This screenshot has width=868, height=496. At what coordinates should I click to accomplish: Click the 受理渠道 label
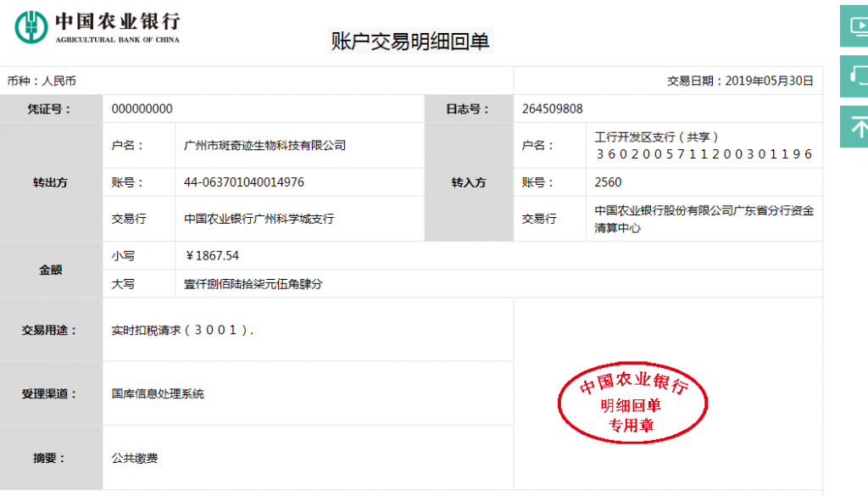49,394
